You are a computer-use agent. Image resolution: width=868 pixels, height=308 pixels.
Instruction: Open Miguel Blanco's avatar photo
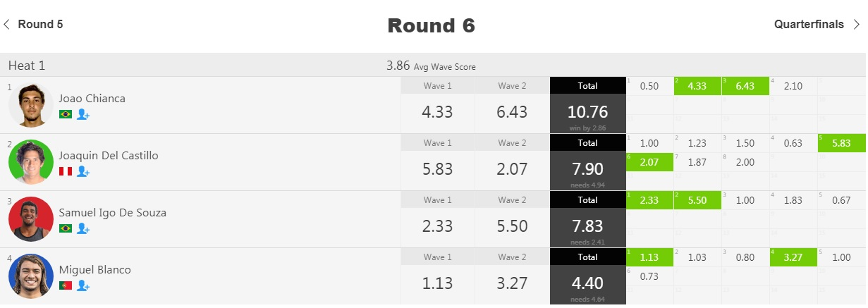point(31,276)
